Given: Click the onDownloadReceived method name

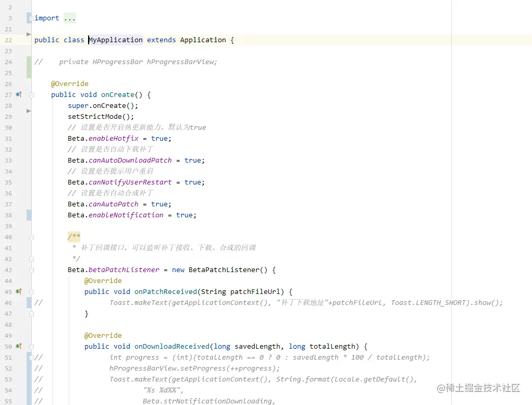Looking at the screenshot, I should [172, 346].
